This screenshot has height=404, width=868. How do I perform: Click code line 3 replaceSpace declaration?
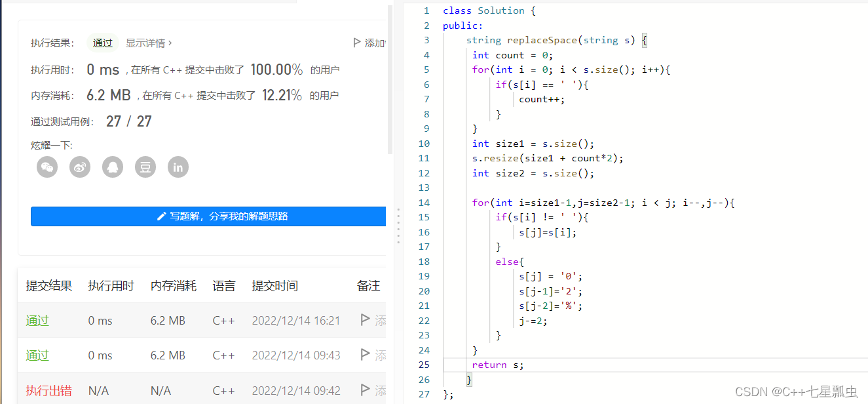[x=557, y=40]
